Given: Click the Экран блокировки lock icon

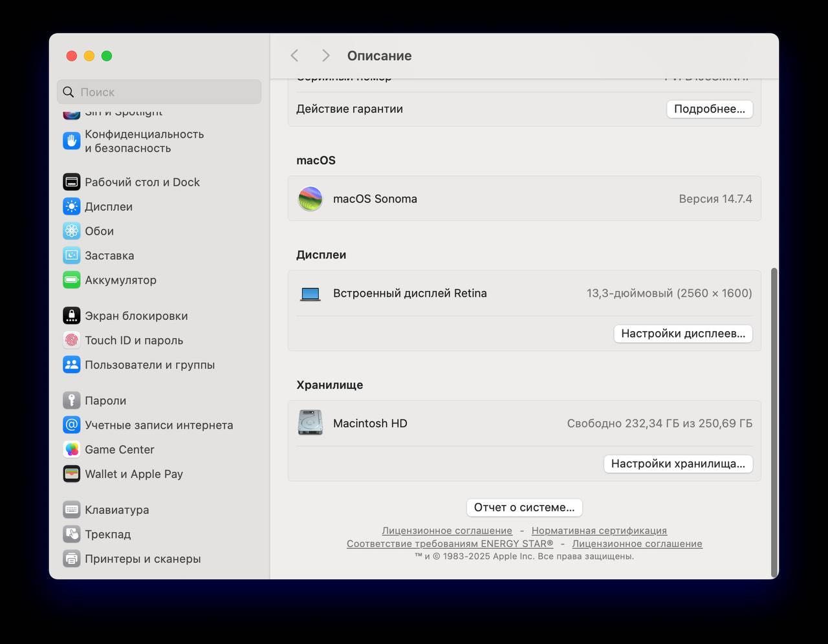Looking at the screenshot, I should point(72,316).
